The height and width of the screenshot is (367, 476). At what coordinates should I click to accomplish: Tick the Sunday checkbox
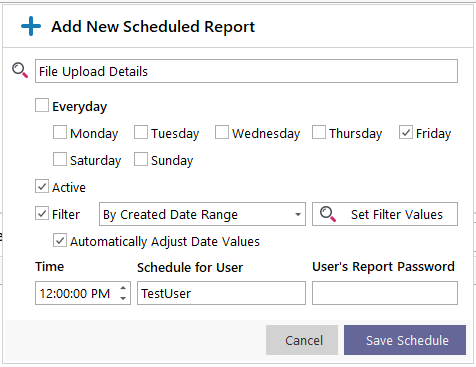[141, 159]
